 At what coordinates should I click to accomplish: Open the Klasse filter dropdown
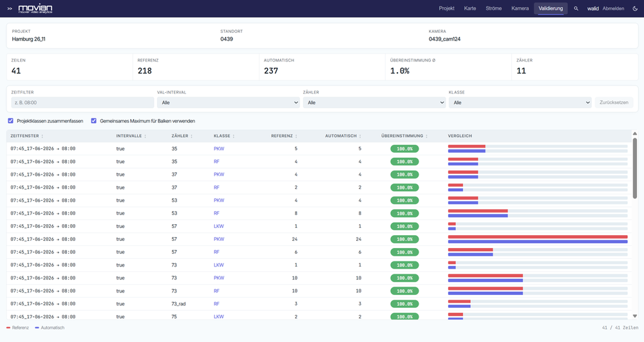(x=520, y=102)
